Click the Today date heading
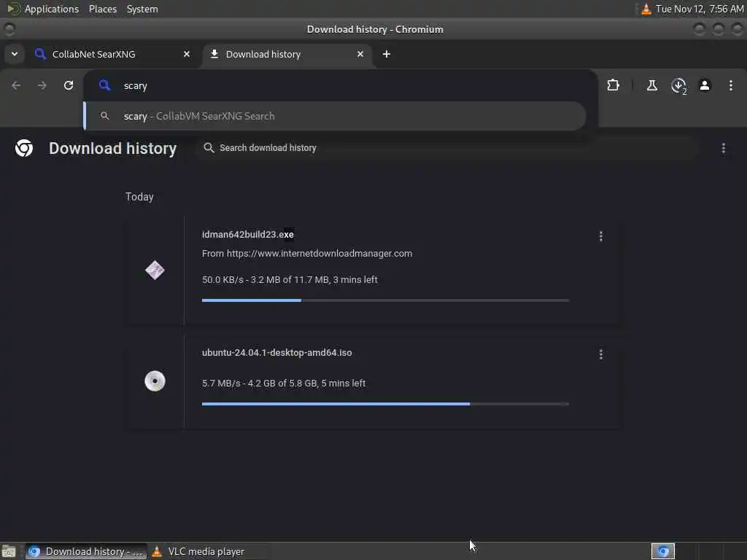The height and width of the screenshot is (560, 747). pyautogui.click(x=139, y=197)
